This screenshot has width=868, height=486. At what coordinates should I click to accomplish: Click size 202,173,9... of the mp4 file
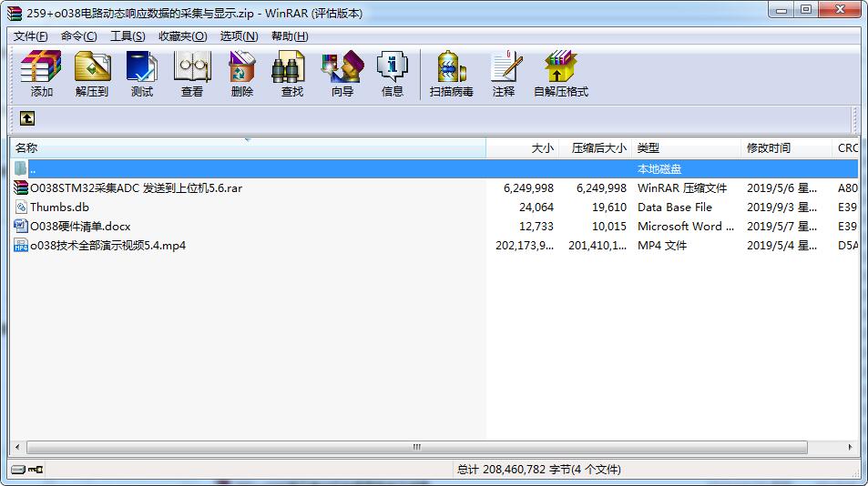525,246
